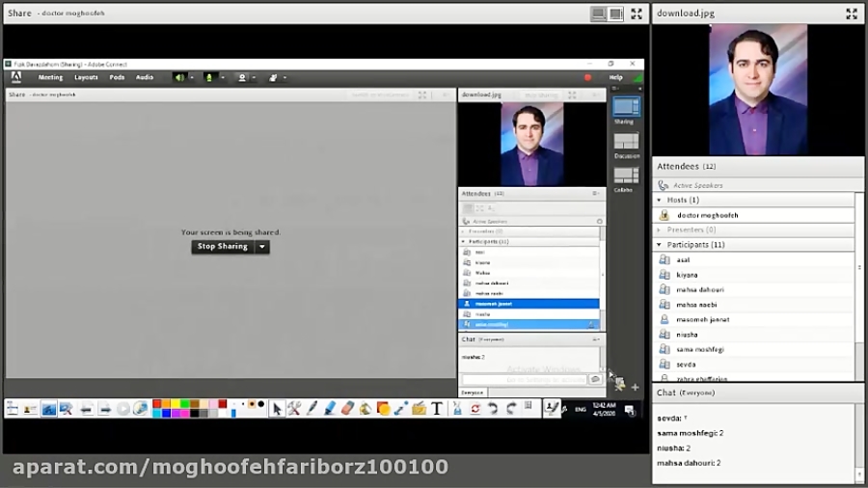
Task: Click the ENG language indicator
Action: [581, 410]
